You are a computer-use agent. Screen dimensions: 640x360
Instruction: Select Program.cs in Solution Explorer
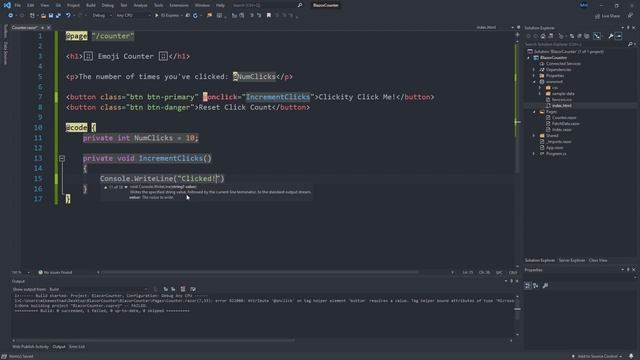(x=556, y=153)
